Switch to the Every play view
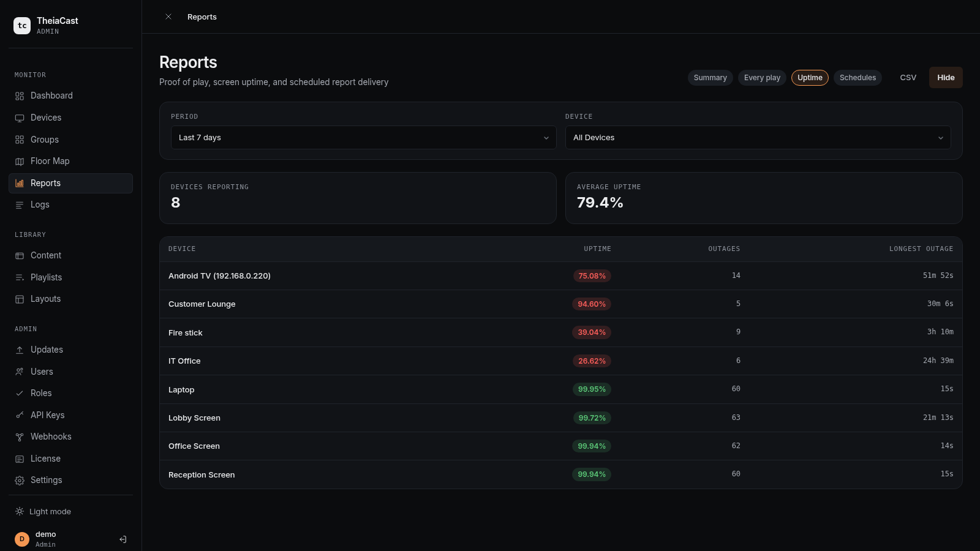980x551 pixels. [x=762, y=78]
